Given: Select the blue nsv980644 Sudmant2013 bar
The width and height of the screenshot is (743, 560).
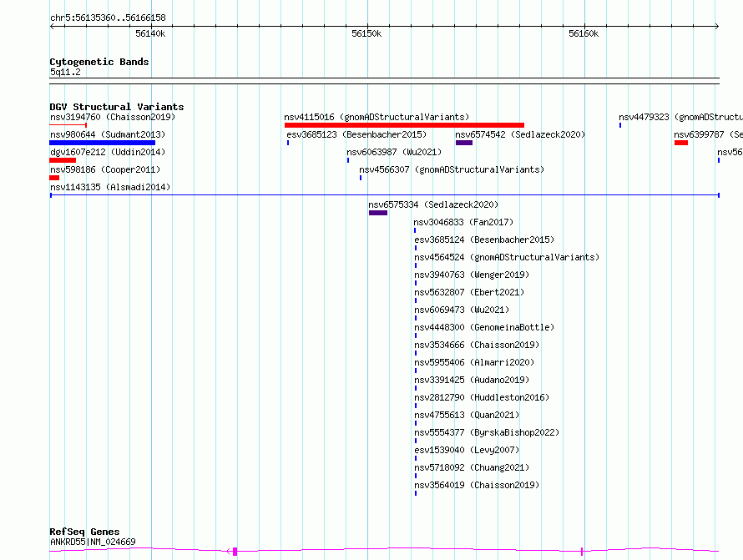Looking at the screenshot, I should 103,143.
